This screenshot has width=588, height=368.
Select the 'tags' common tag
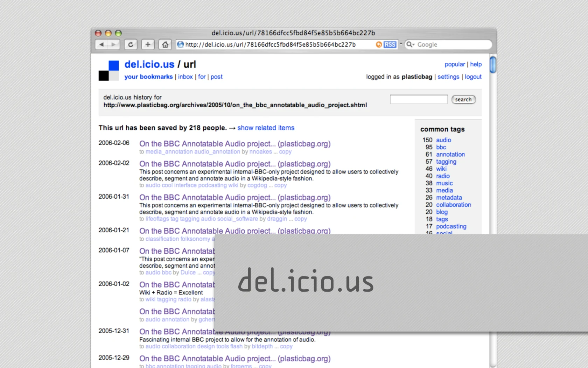(442, 219)
